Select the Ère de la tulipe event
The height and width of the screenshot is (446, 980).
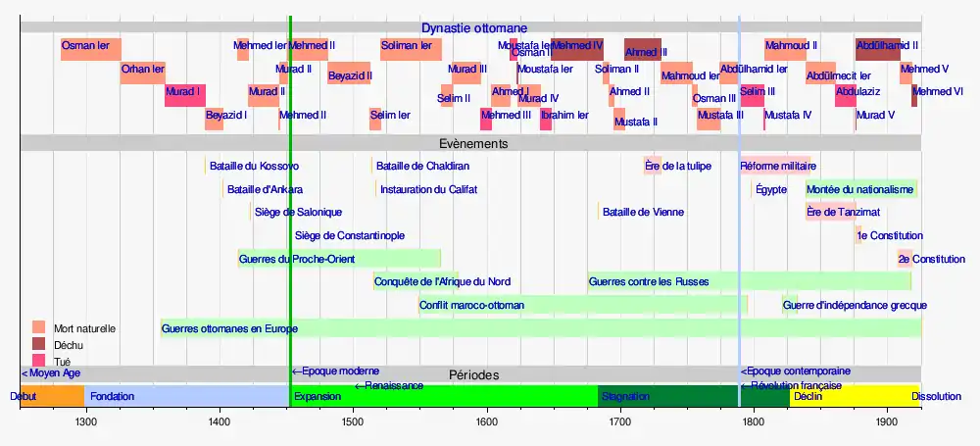[678, 167]
